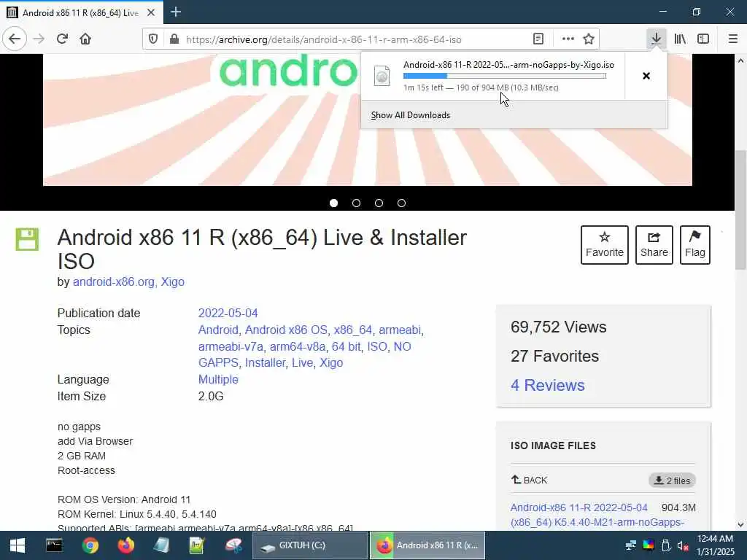Screen dimensions: 747x560
Task: Open the Android x86 OS topic
Action: pyautogui.click(x=286, y=330)
